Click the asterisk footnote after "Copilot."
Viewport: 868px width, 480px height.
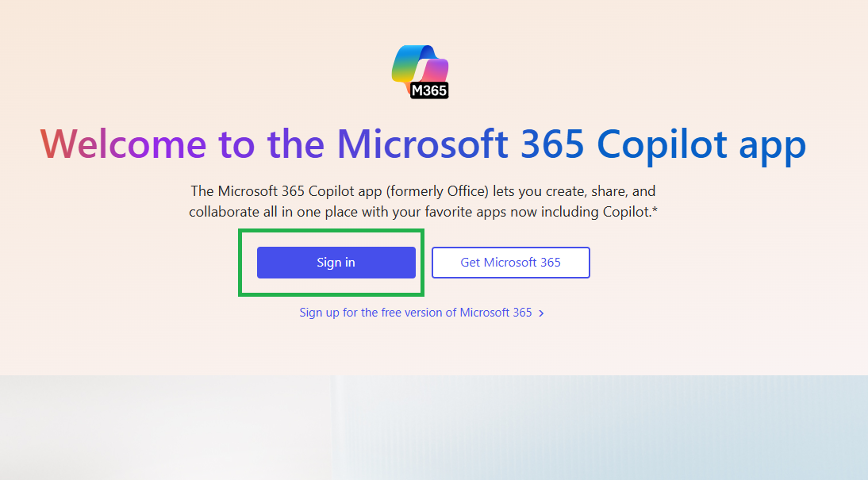[x=655, y=209]
